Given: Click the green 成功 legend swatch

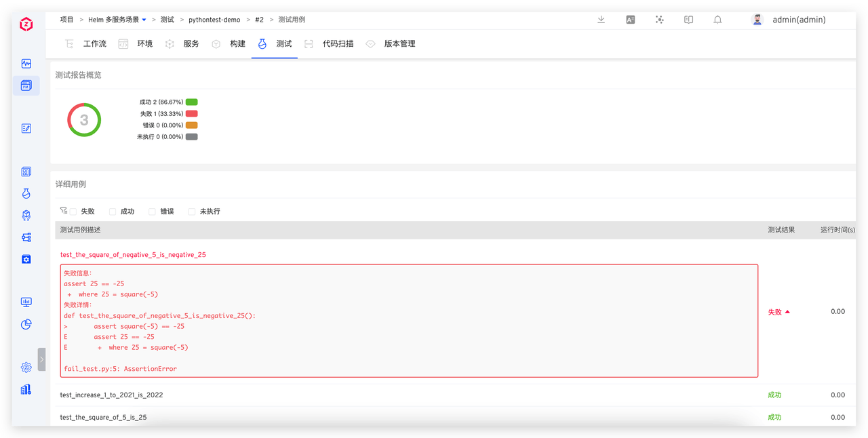Looking at the screenshot, I should coord(191,102).
